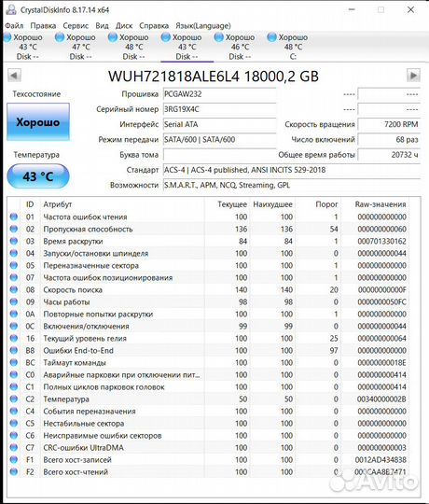Click status orb for attribute 07
Image resolution: width=429 pixels, height=504 pixels.
(x=14, y=277)
